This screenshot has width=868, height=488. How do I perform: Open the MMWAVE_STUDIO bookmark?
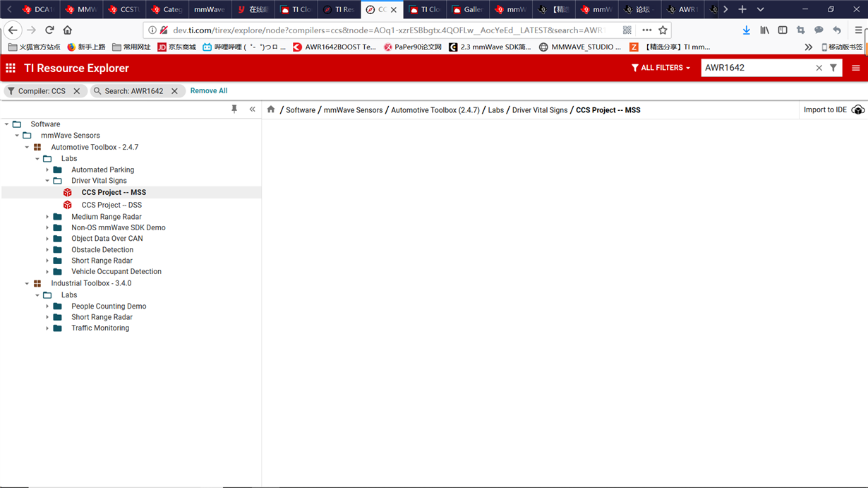point(580,47)
